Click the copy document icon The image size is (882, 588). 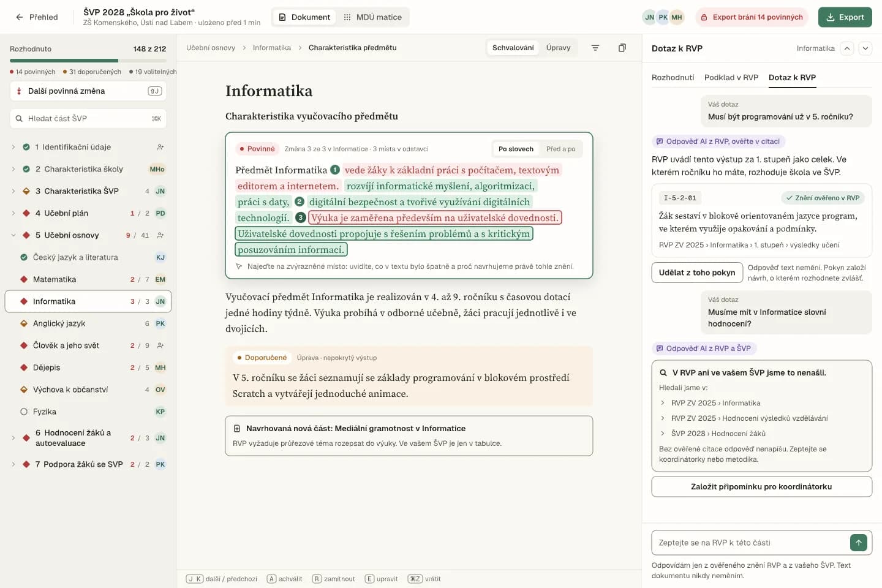622,48
